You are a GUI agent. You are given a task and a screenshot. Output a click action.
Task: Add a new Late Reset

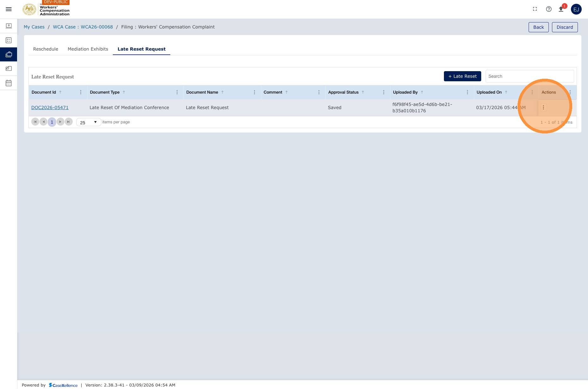pyautogui.click(x=462, y=76)
